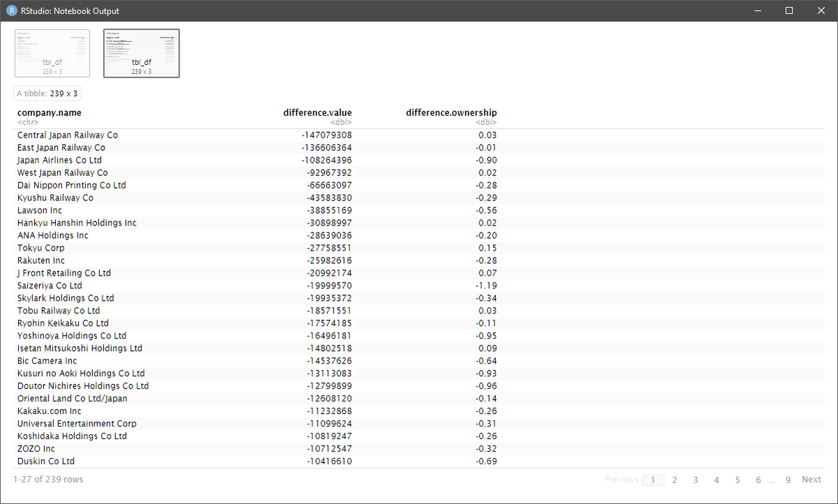Click Doutor Nichires Holdings Co Ltd
The height and width of the screenshot is (504, 838).
click(83, 386)
